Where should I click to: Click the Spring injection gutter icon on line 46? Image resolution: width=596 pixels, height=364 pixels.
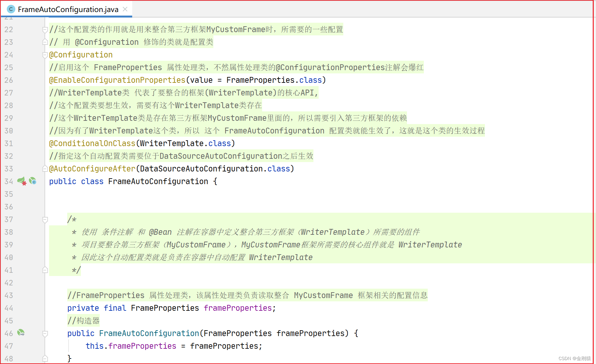(21, 333)
